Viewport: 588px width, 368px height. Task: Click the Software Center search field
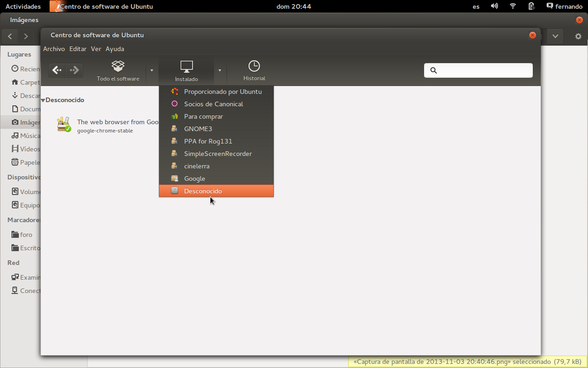click(x=478, y=70)
